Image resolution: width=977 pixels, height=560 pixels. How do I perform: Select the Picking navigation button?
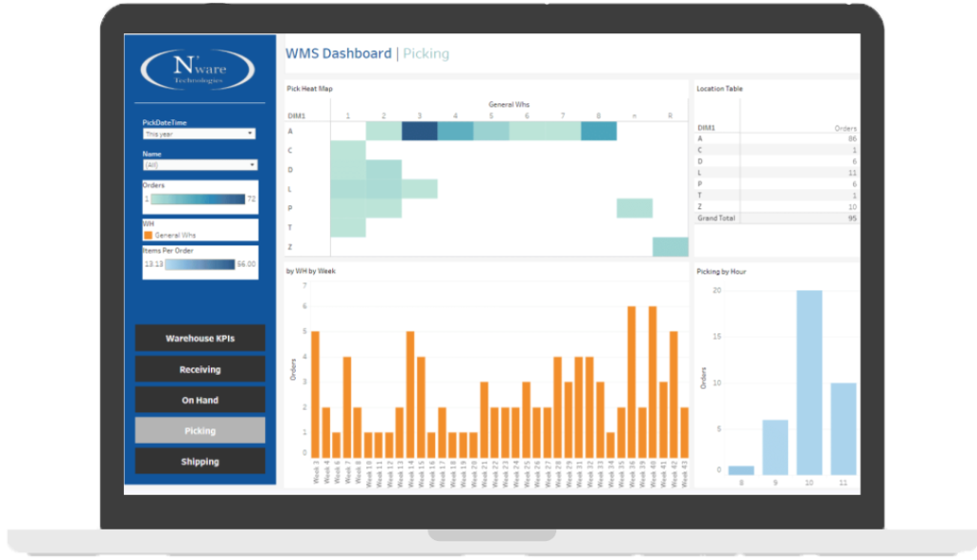pos(200,431)
